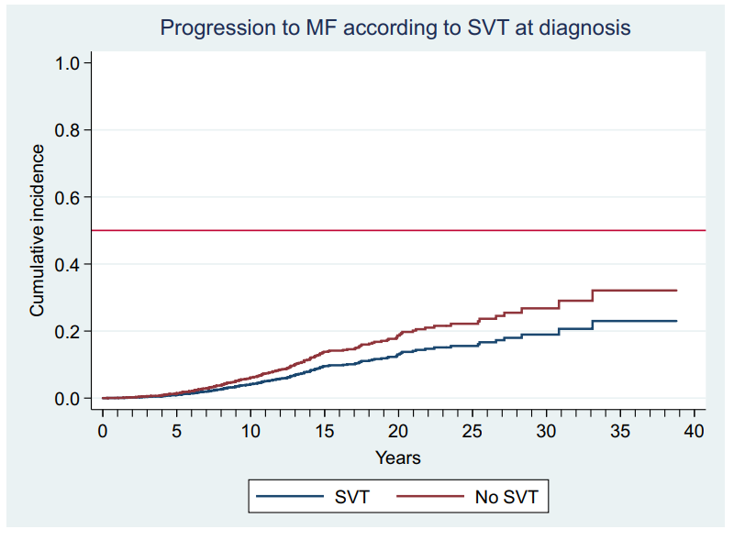The width and height of the screenshot is (756, 540).
Task: Click the 0.8 tick label on y-axis
Action: (68, 130)
